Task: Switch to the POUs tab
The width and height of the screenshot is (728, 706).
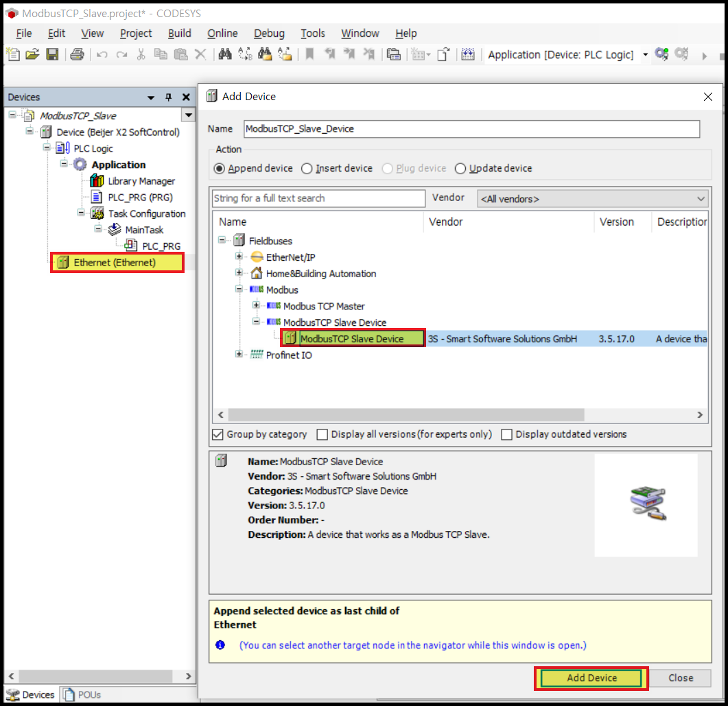Action: [82, 694]
